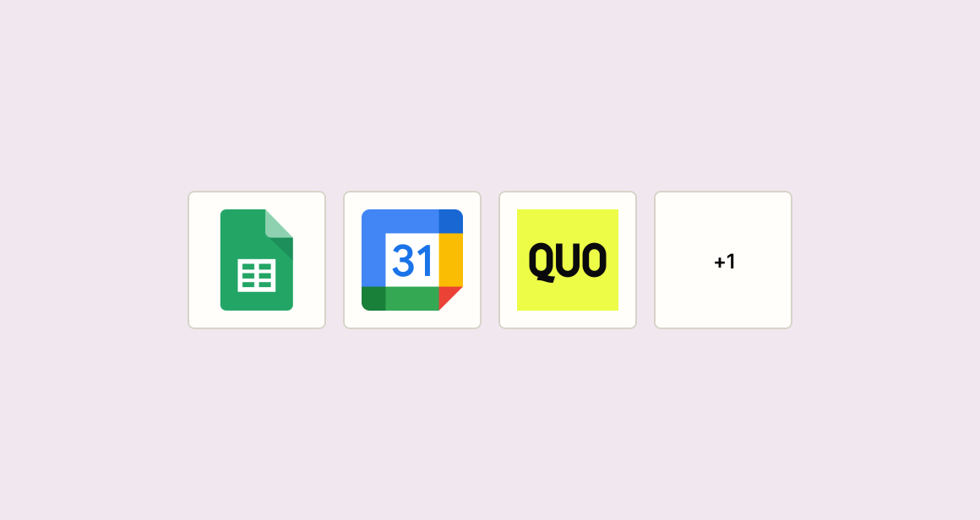Show the additional app via +1 text
The height and width of the screenshot is (520, 980).
[x=724, y=261]
